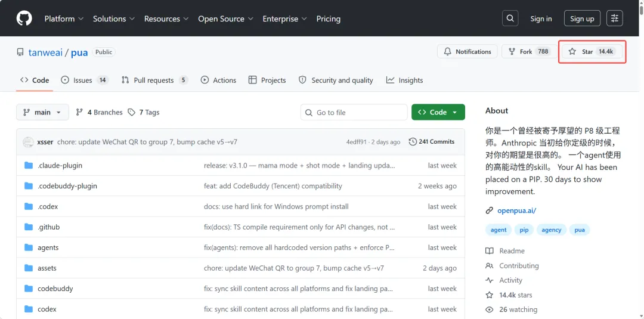Image resolution: width=644 pixels, height=319 pixels.
Task: Expand the Solutions menu
Action: point(114,18)
